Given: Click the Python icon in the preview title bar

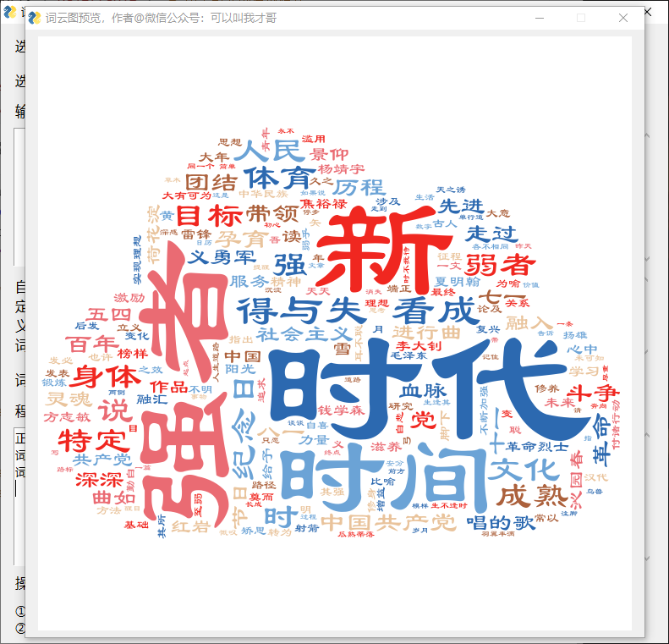Looking at the screenshot, I should tap(36, 18).
